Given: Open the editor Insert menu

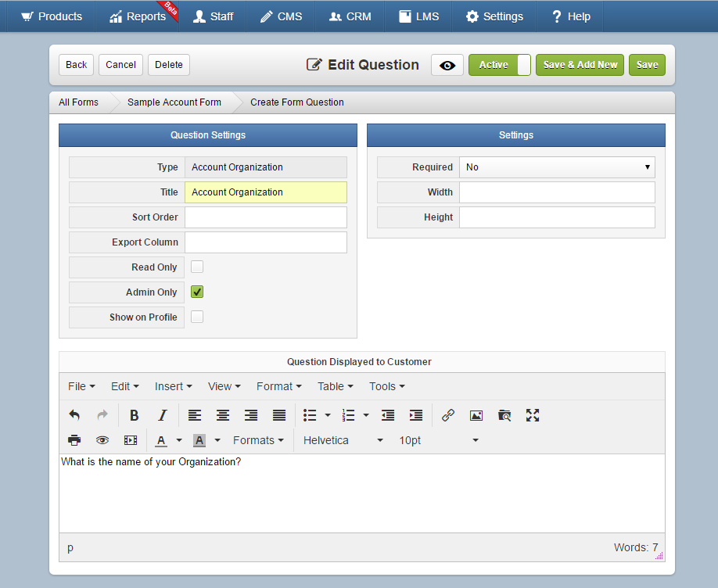Looking at the screenshot, I should point(173,386).
